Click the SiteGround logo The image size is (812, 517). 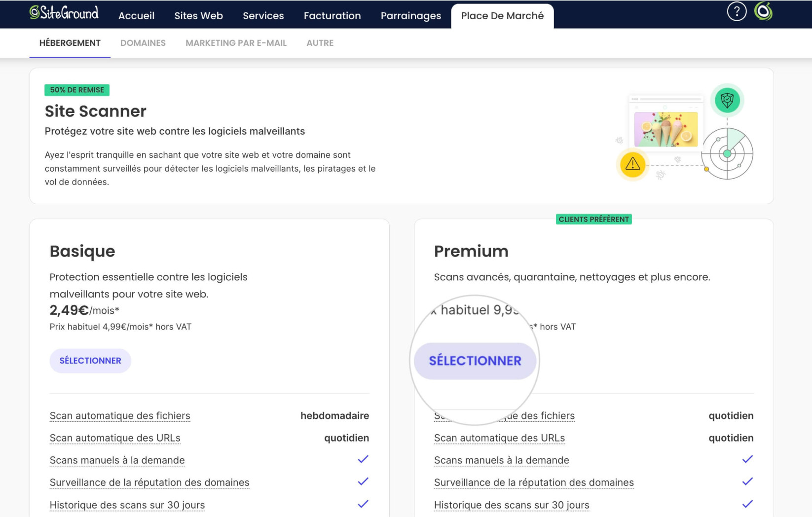(x=64, y=13)
